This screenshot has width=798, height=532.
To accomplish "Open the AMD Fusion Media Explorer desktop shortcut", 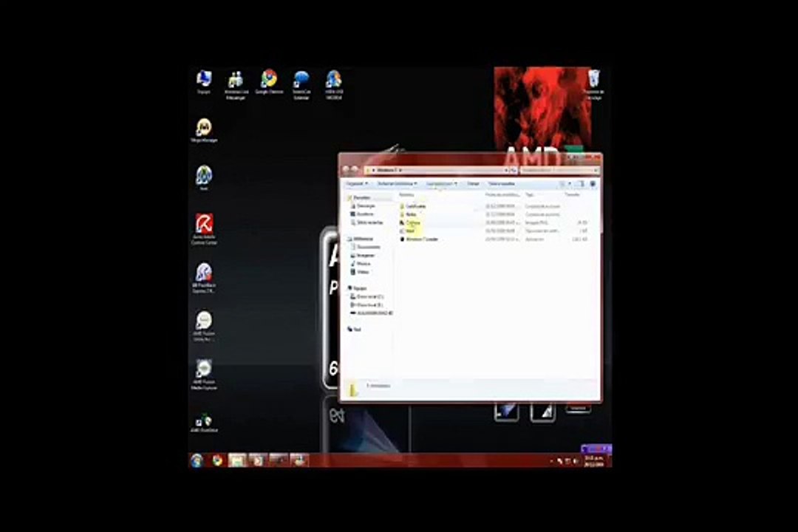I will coord(204,375).
